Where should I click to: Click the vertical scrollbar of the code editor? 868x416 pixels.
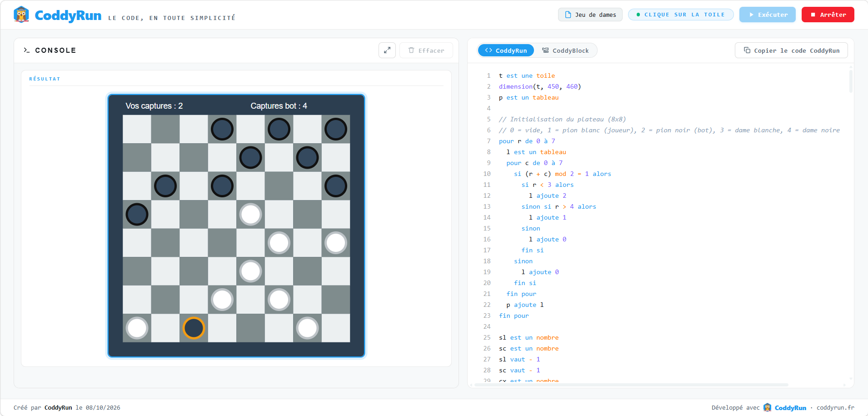851,82
